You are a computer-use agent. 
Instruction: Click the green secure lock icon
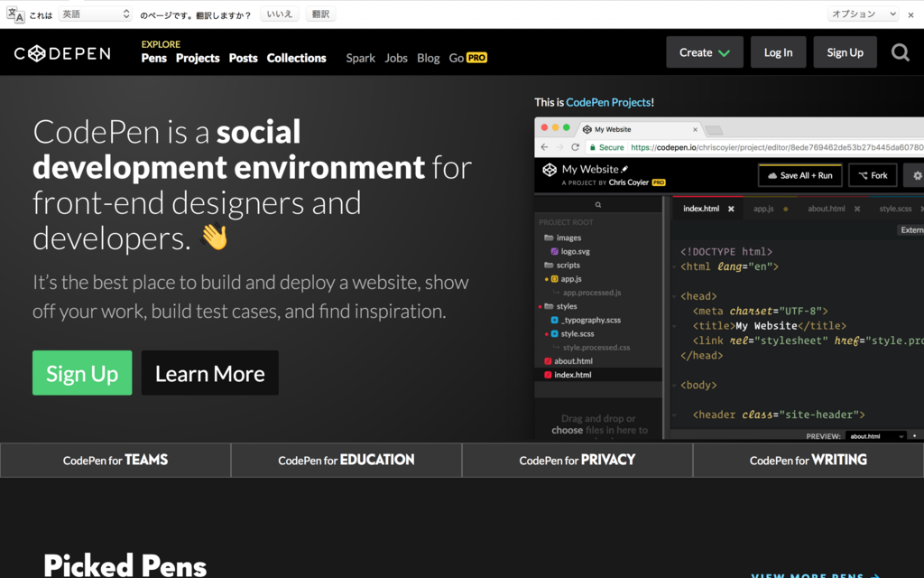pos(593,147)
